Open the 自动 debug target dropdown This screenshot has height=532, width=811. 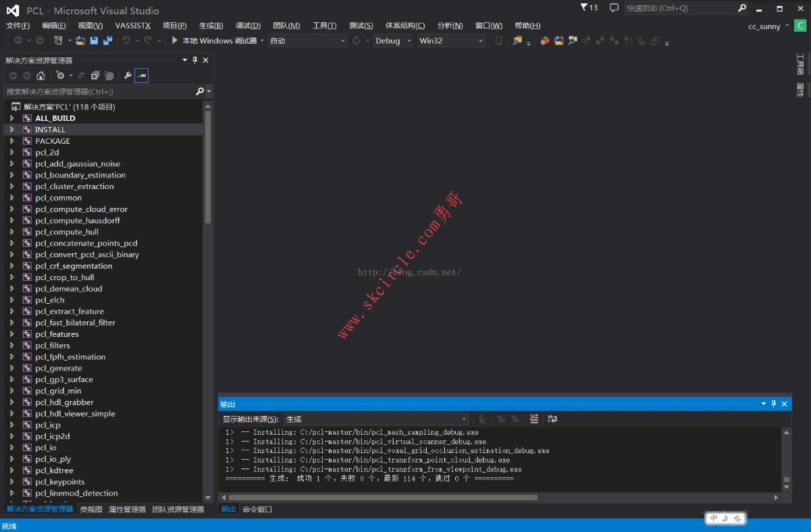[x=307, y=41]
